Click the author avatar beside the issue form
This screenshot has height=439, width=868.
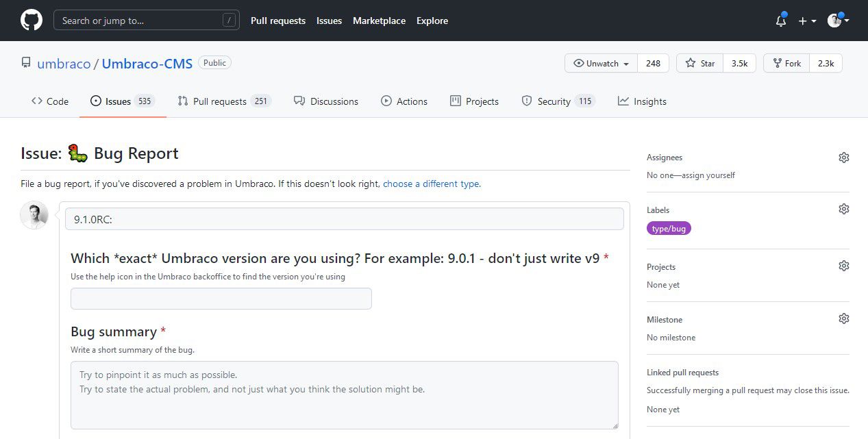pyautogui.click(x=34, y=215)
